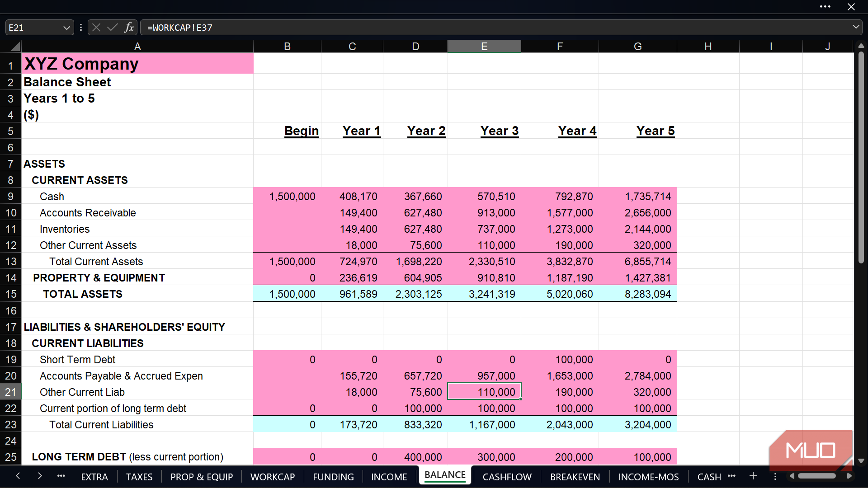Select the Total Current Liabilities label cell
This screenshot has height=488, width=868.
point(137,425)
